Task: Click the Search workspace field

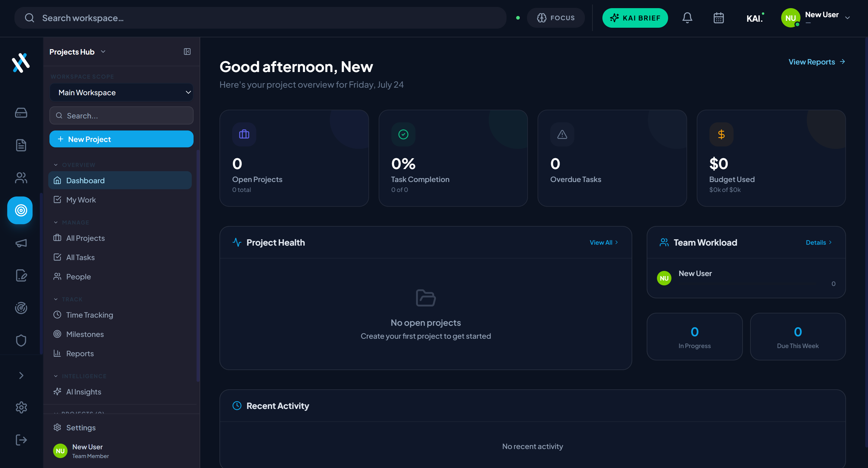Action: 260,18
